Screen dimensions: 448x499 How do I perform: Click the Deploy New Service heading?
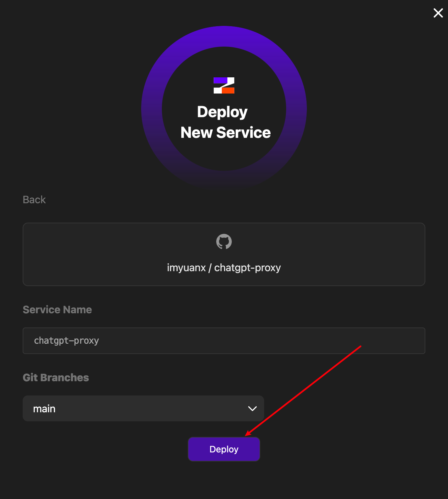(x=225, y=122)
